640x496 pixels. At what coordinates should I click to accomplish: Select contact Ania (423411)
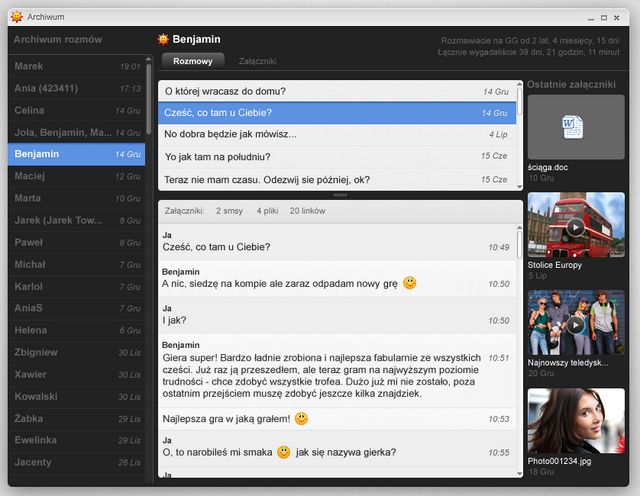(x=77, y=88)
